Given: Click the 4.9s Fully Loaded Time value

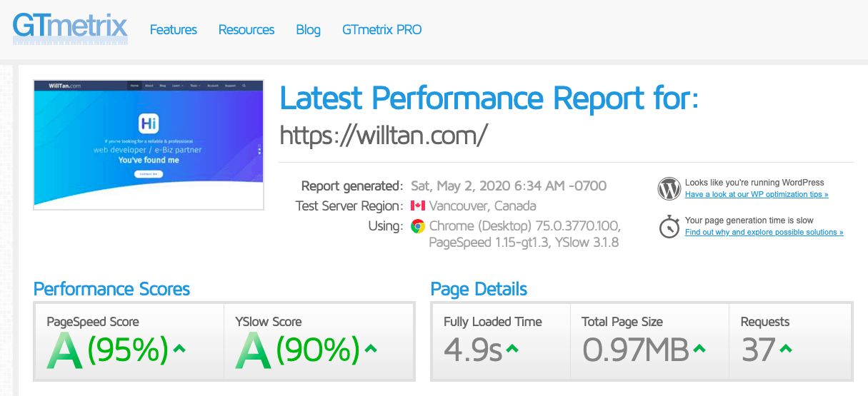Looking at the screenshot, I should point(474,350).
